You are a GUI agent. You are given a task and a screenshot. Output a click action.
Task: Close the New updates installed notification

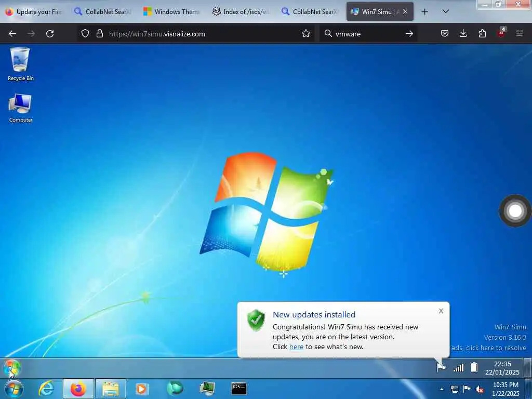coord(441,311)
